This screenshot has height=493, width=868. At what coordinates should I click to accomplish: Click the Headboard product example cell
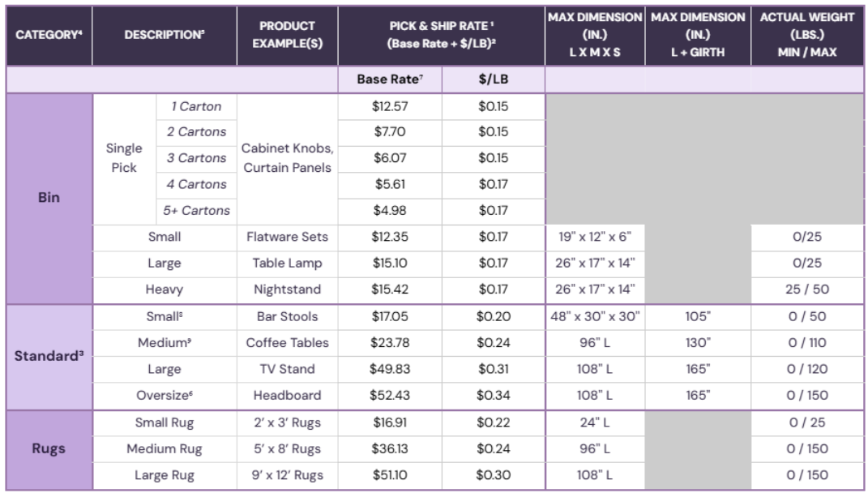[x=287, y=396]
